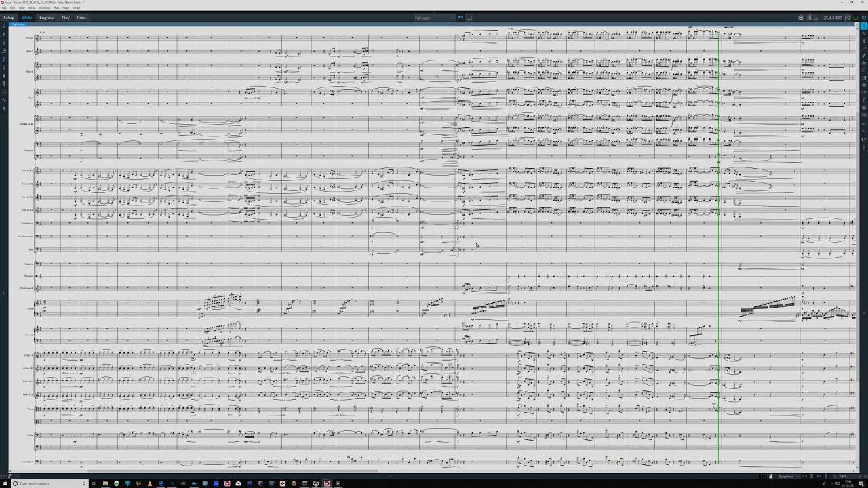This screenshot has width=868, height=488.
Task: Open the Script menu
Action: 76,8
